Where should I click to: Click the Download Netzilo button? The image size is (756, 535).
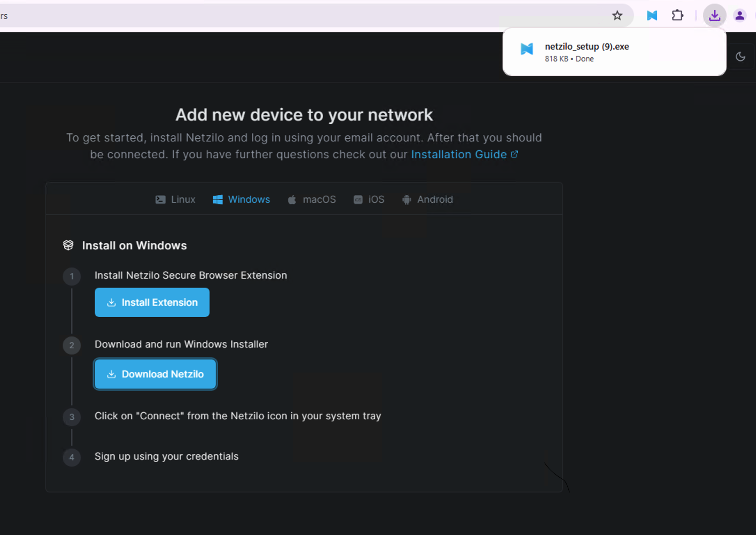click(155, 374)
